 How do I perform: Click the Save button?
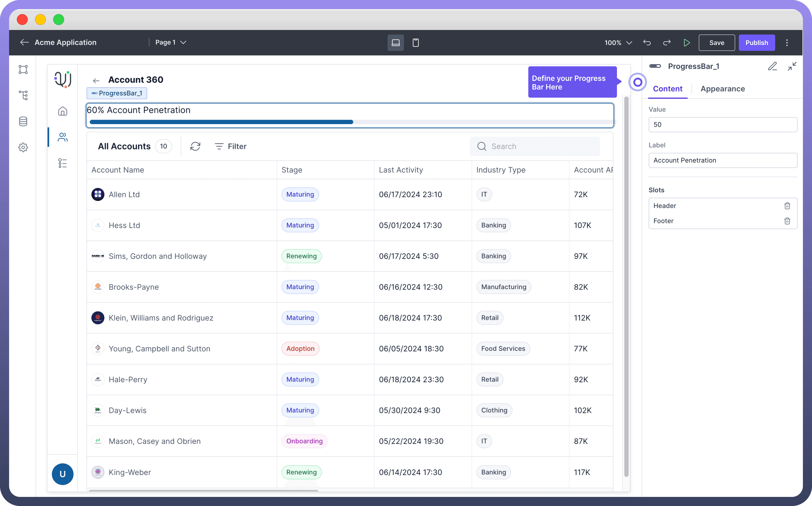[717, 42]
